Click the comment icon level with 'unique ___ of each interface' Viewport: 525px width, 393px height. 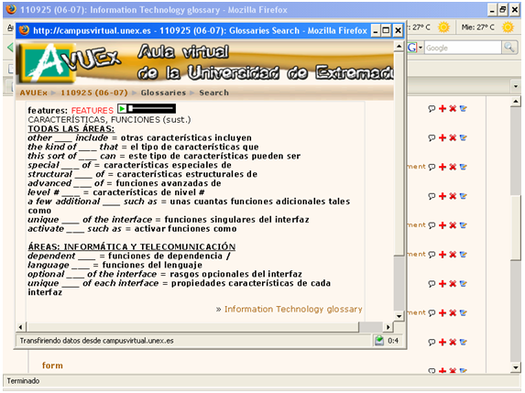coord(432,284)
